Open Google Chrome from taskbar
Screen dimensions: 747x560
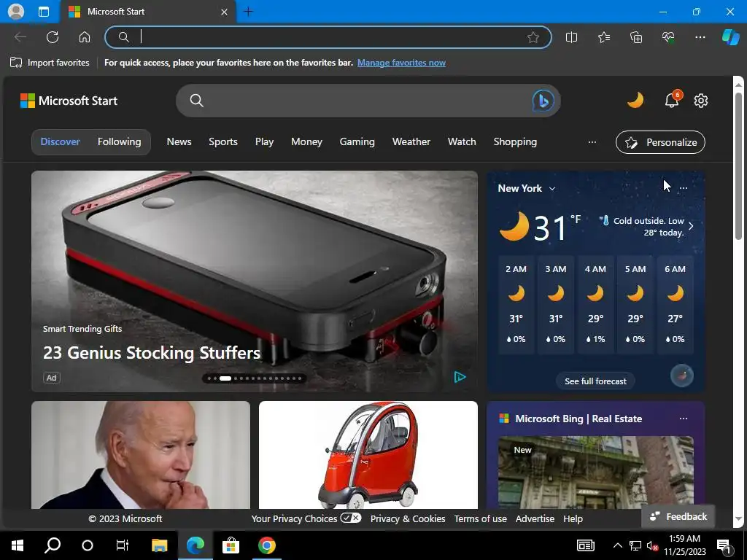267,545
